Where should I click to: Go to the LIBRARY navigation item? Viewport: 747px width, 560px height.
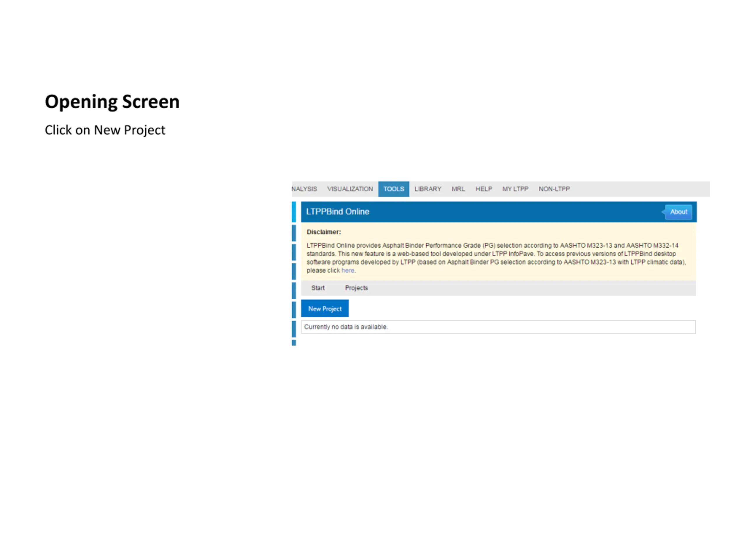tap(427, 189)
